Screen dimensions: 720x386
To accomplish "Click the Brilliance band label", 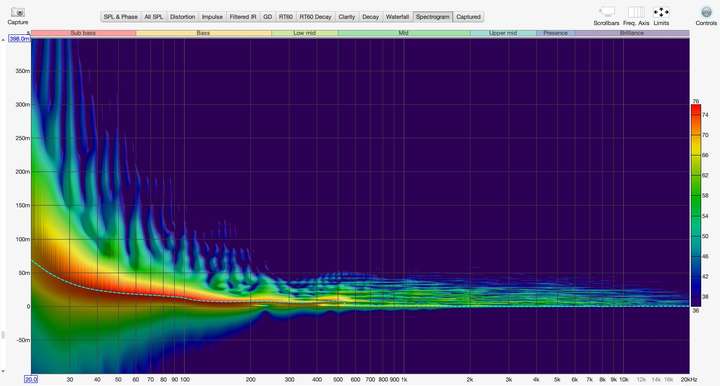I will [632, 33].
